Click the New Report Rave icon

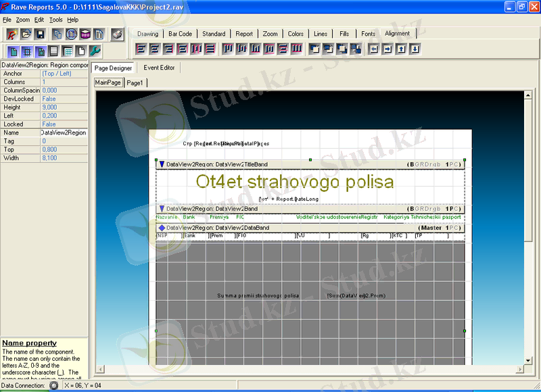click(12, 34)
